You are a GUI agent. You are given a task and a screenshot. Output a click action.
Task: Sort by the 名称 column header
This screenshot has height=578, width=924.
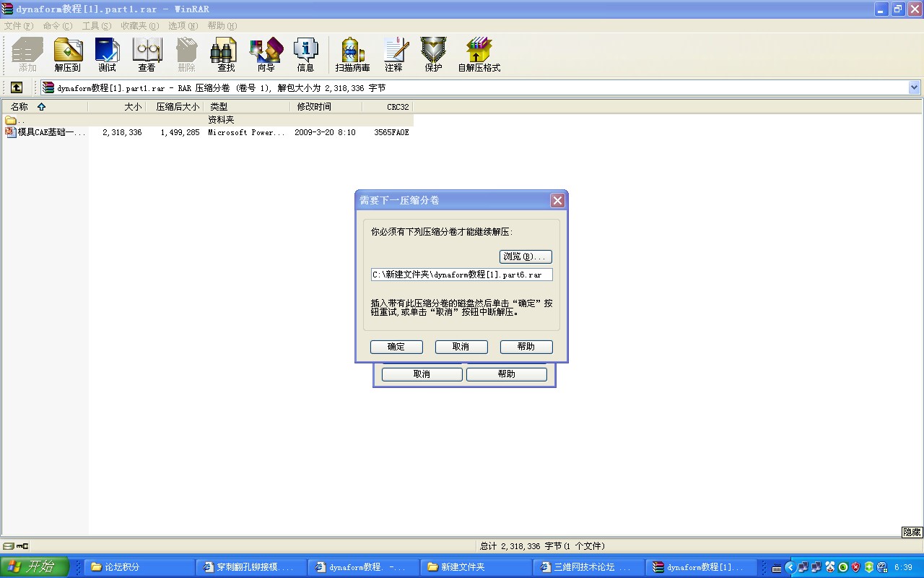click(44, 106)
